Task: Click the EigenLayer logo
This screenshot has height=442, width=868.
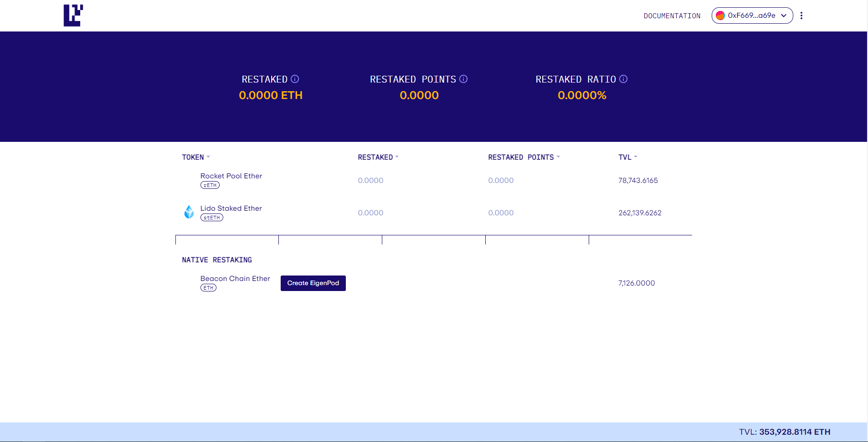Action: click(x=73, y=16)
